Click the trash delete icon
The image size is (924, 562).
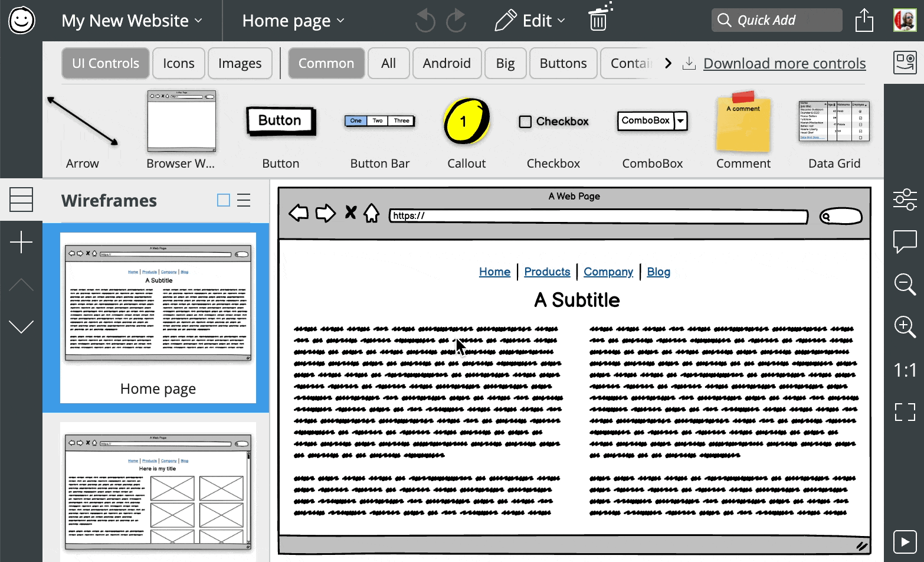coord(598,21)
